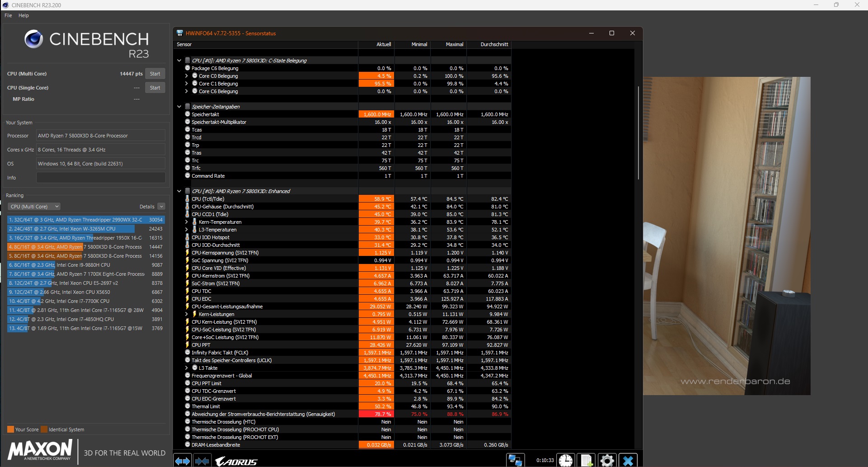Click the lightning icon beside CPU TDC
Screen dimensions: 868x467
[x=187, y=291]
